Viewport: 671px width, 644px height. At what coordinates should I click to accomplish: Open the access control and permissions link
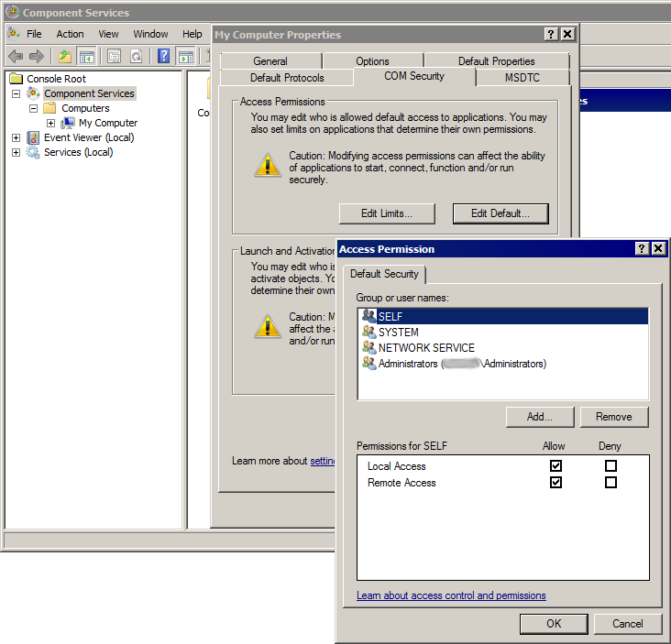pos(451,595)
